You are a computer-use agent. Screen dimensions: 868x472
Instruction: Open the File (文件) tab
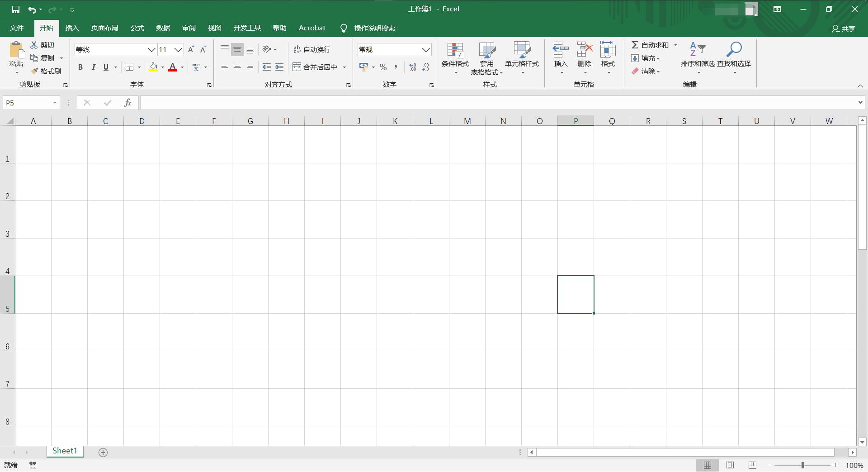[x=17, y=28]
